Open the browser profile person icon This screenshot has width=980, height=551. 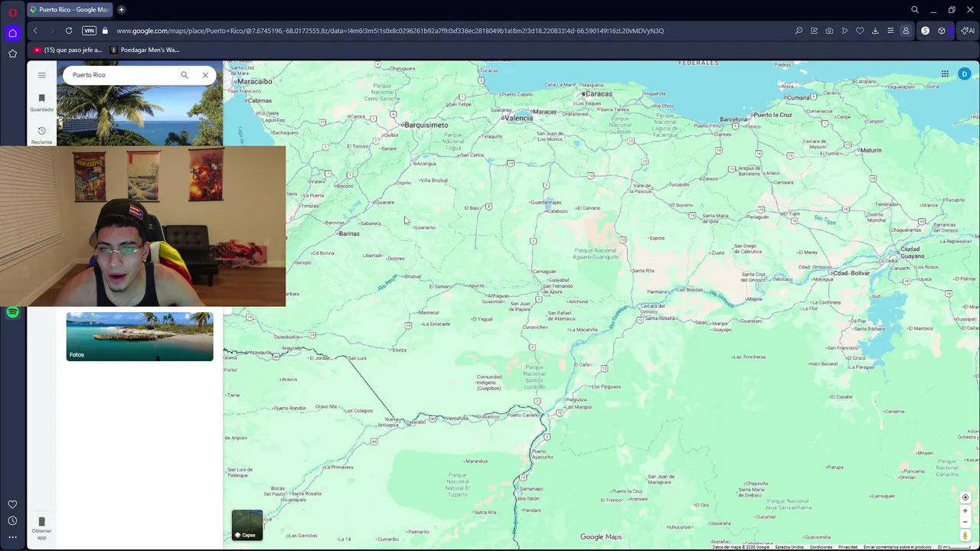point(906,31)
